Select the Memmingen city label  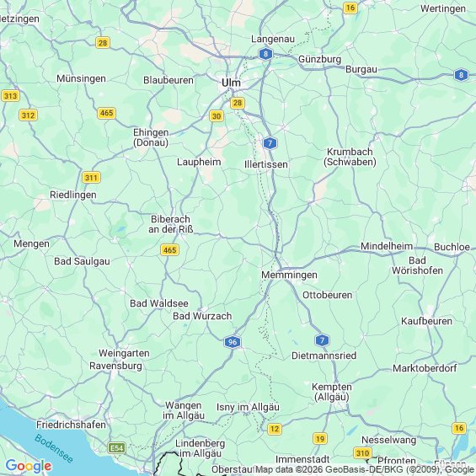tap(289, 275)
